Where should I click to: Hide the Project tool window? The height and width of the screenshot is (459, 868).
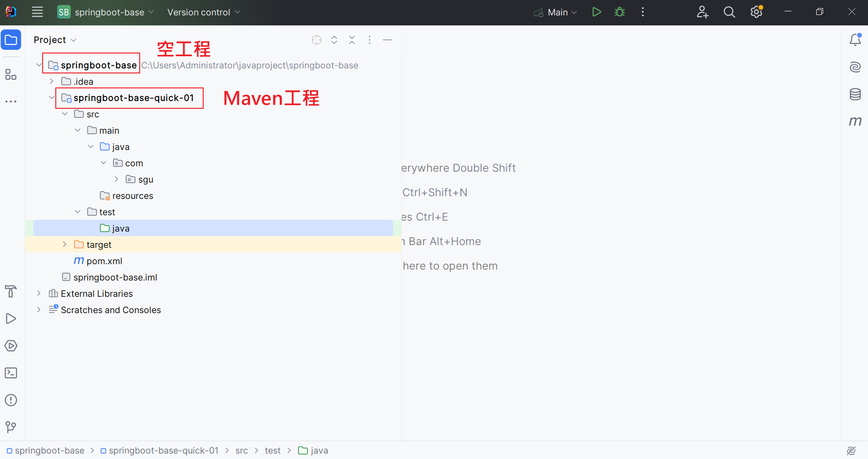point(387,40)
